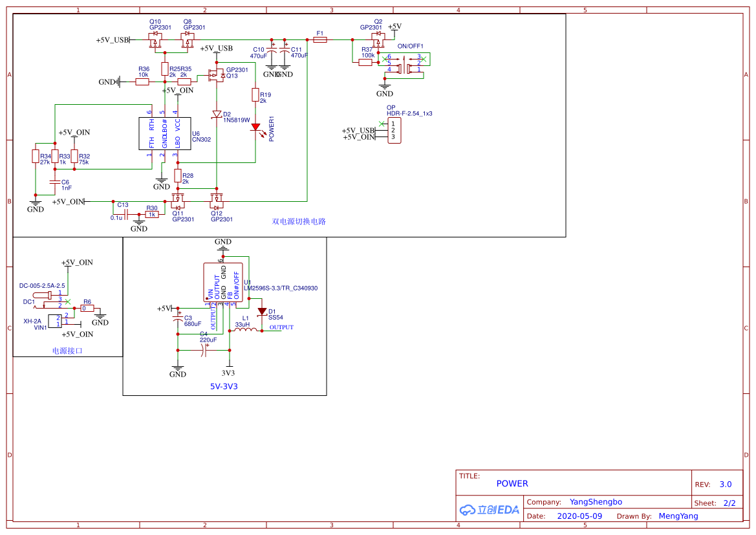Select the YangShengbo company field
This screenshot has height=535, width=756.
(596, 502)
